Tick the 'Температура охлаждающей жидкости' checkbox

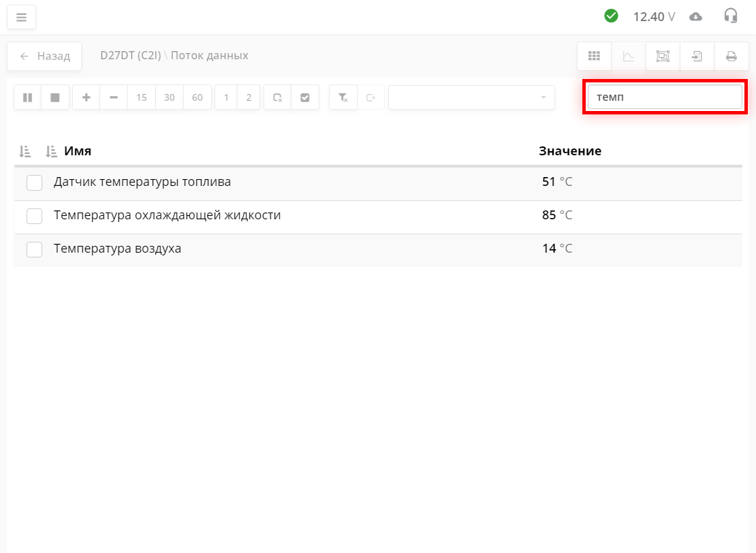click(34, 216)
